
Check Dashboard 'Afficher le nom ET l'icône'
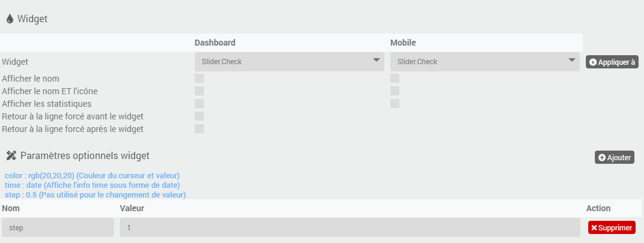[199, 91]
